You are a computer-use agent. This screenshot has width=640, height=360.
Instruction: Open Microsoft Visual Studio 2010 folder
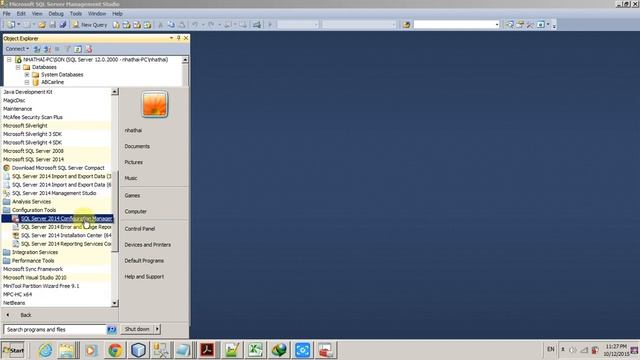35,278
